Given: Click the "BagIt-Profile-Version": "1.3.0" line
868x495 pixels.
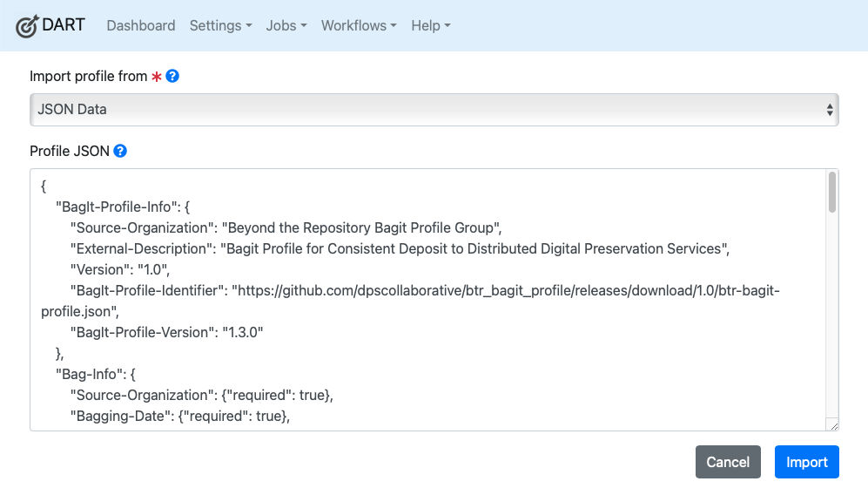Looking at the screenshot, I should [x=166, y=333].
